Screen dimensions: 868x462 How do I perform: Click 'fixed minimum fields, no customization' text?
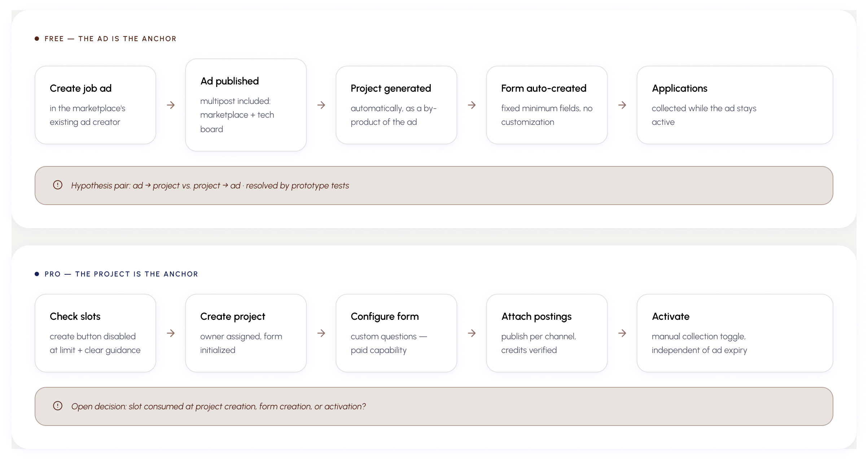tap(547, 115)
